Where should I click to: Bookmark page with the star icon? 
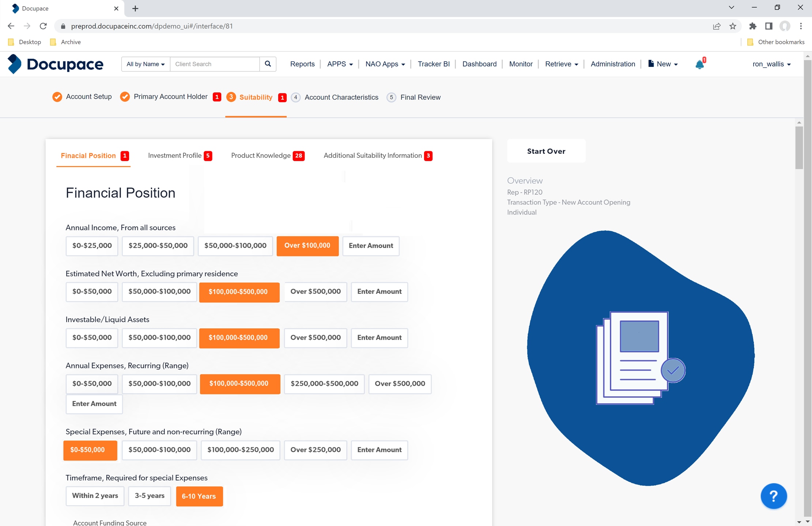733,26
